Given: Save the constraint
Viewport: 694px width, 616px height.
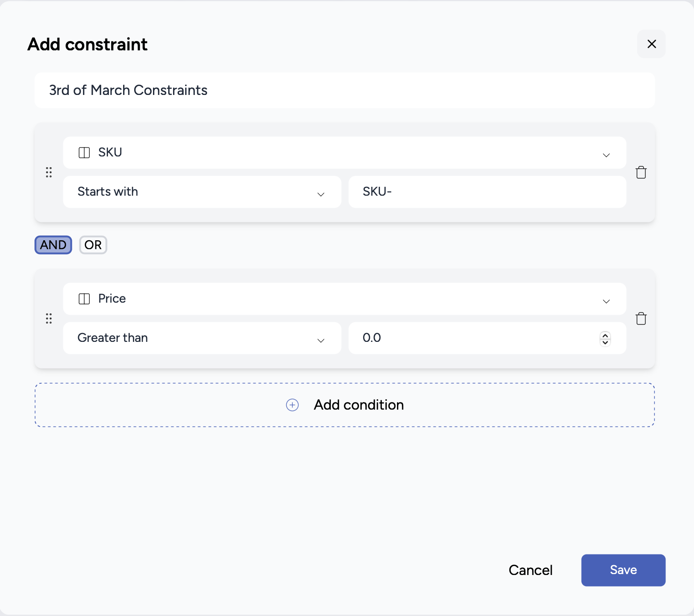Looking at the screenshot, I should (623, 570).
